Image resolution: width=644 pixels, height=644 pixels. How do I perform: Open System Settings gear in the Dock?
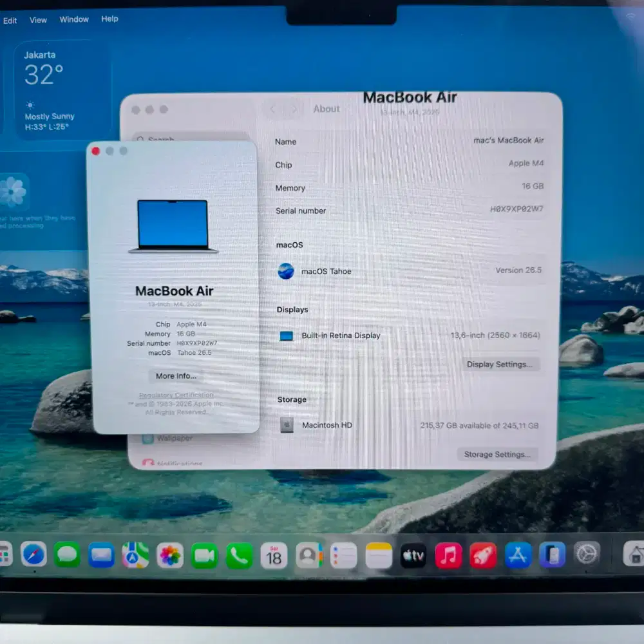(587, 554)
